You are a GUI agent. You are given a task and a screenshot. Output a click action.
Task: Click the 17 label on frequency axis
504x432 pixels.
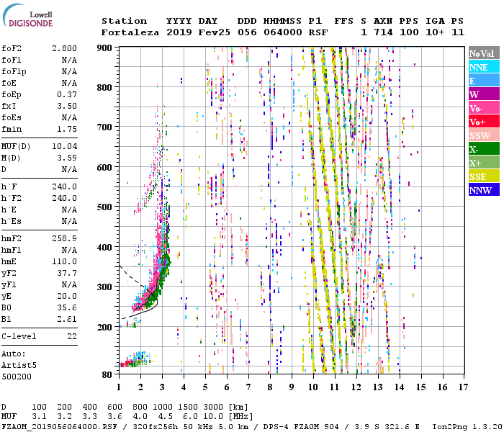pos(463,387)
